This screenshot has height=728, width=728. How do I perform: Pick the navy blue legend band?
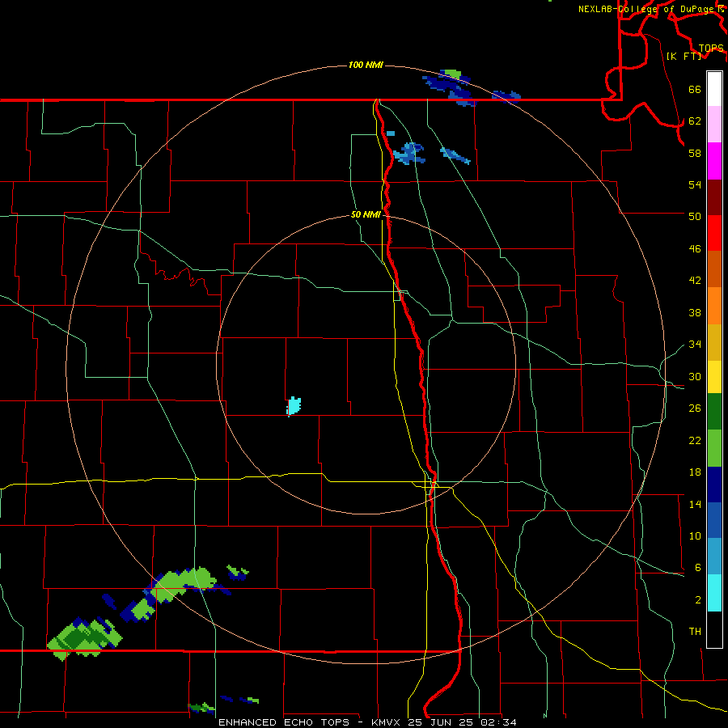(x=714, y=485)
